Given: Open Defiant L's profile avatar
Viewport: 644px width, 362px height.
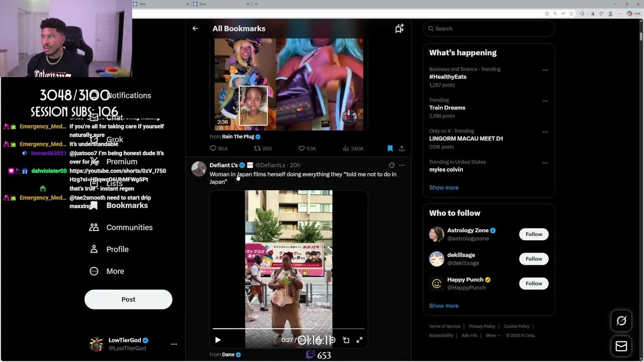Looking at the screenshot, I should 199,169.
